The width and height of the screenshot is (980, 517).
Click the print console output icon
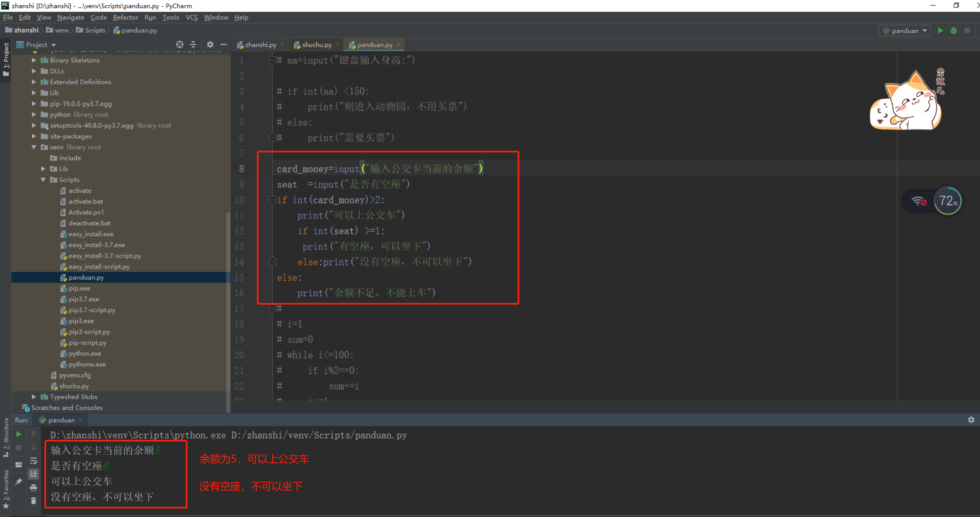[33, 488]
